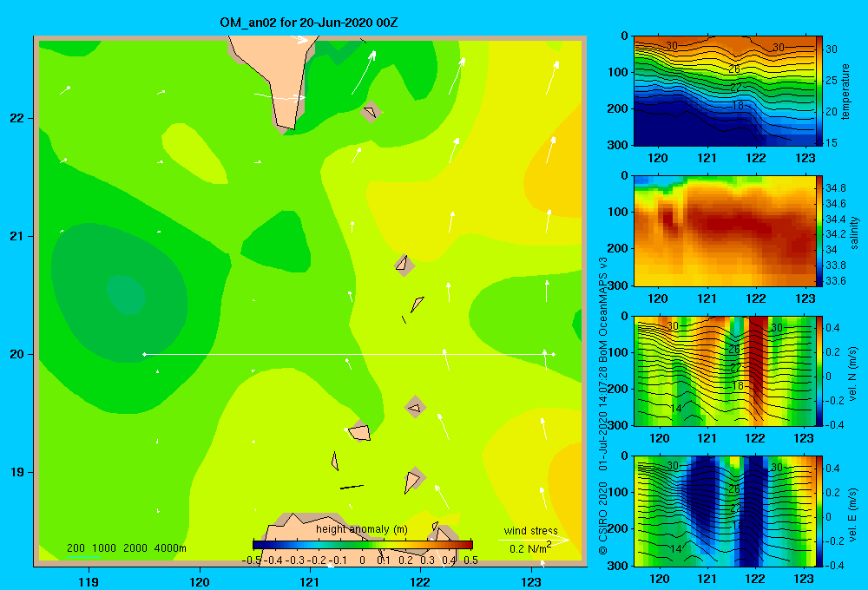The height and width of the screenshot is (590, 868).
Task: Open the salinity depth section plot
Action: point(724,231)
